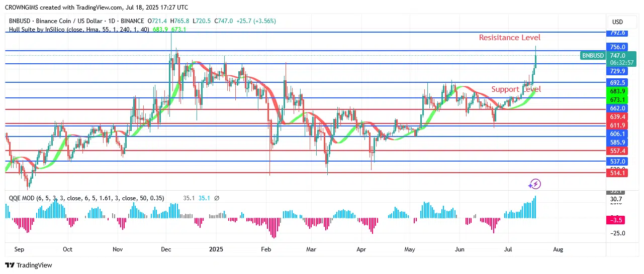The height and width of the screenshot is (274, 644).
Task: Select the Aug label on time axis
Action: pyautogui.click(x=558, y=249)
